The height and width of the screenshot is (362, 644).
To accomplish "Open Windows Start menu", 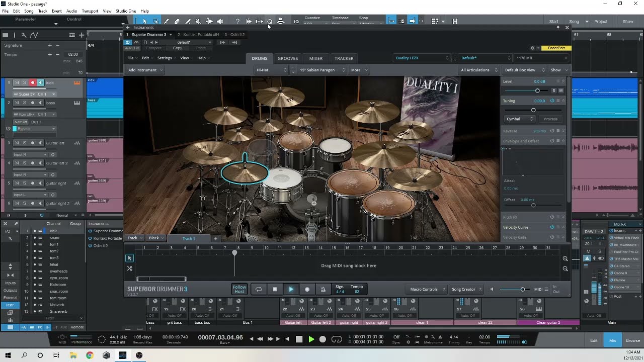I will click(8, 355).
